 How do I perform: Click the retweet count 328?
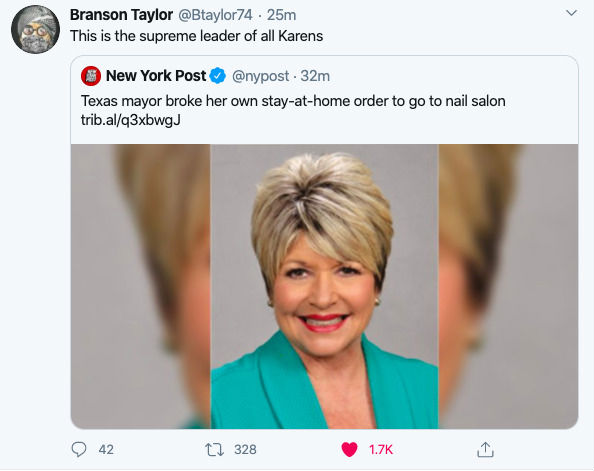[x=245, y=450]
